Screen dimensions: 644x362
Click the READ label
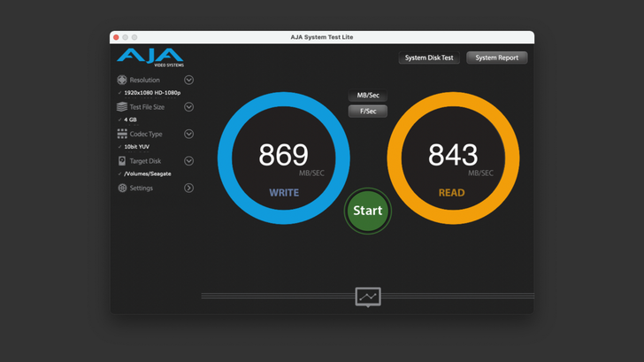[452, 193]
